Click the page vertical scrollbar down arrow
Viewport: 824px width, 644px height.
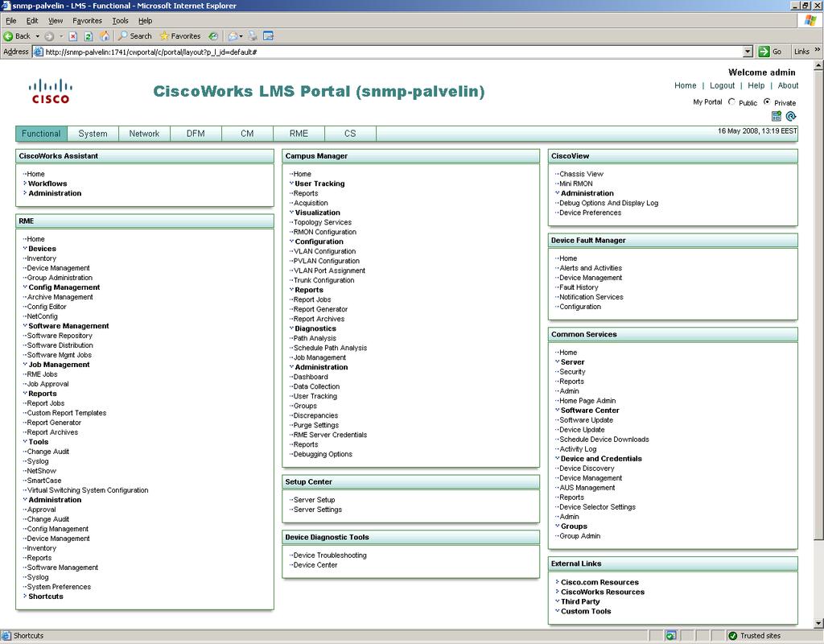coord(818,624)
